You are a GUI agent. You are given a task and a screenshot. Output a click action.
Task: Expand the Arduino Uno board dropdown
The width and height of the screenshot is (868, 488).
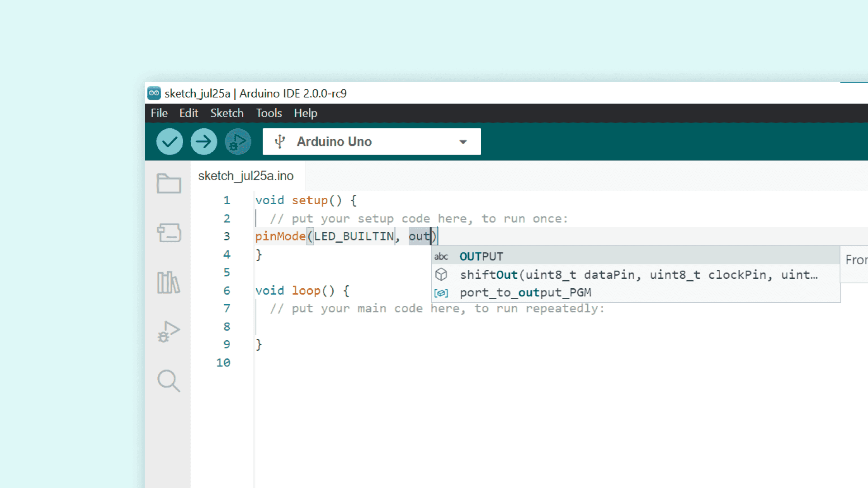pos(462,142)
